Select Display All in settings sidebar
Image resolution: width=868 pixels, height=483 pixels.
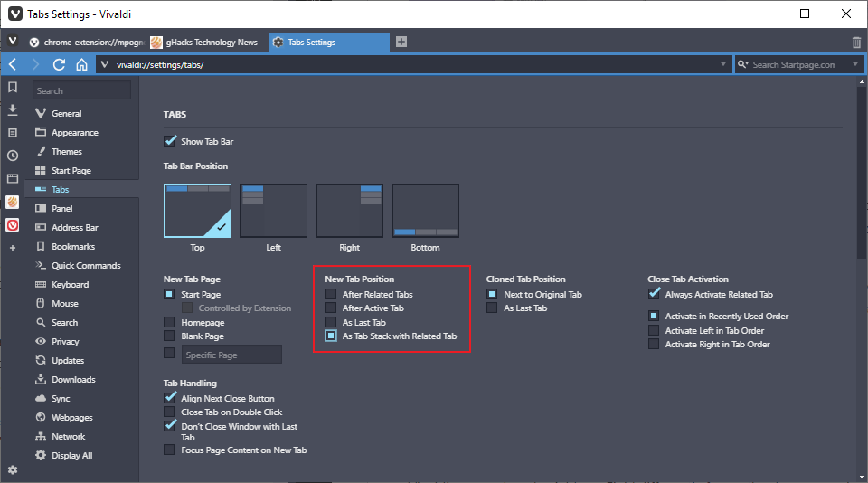[81, 455]
